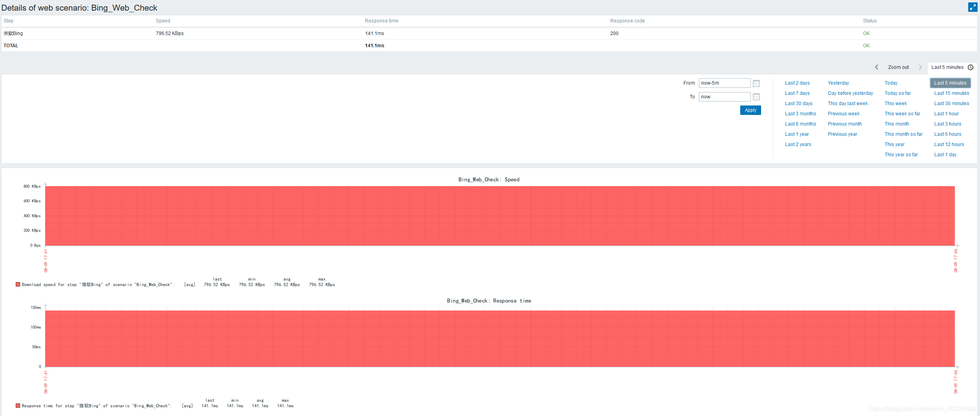Select Previous year range
980x416 pixels.
[x=842, y=134]
